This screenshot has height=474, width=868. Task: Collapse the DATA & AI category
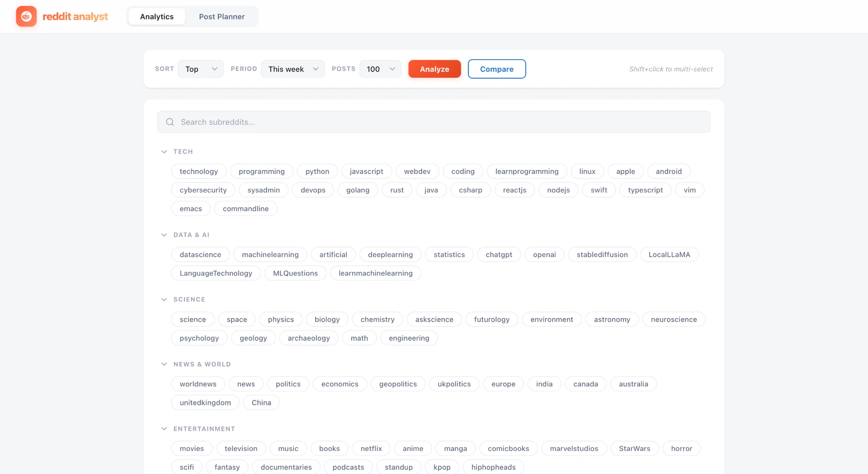(164, 235)
